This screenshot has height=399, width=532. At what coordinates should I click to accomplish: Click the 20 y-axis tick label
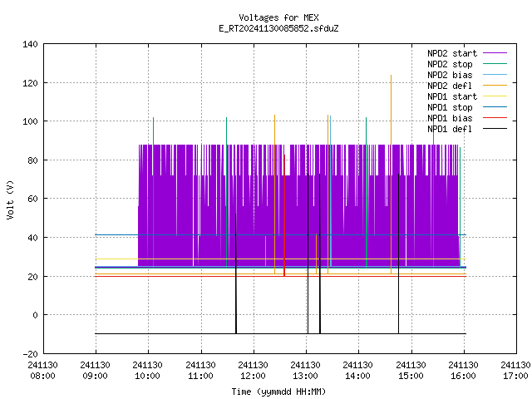pyautogui.click(x=32, y=277)
